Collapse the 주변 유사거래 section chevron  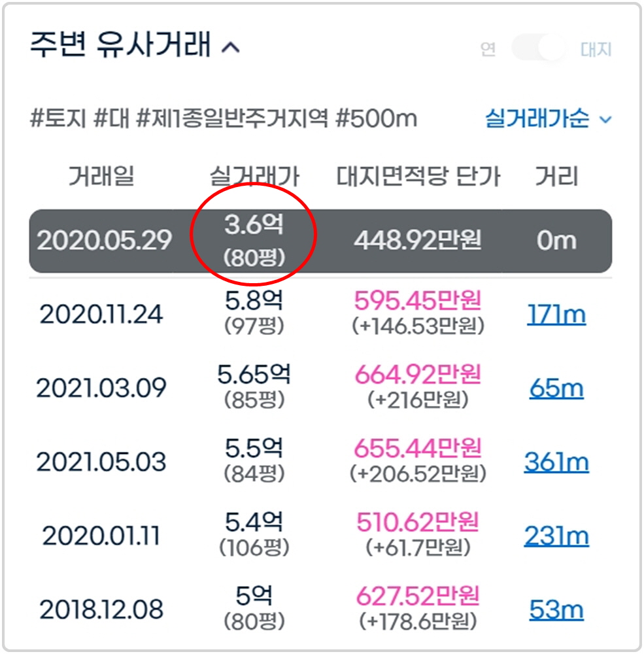[231, 48]
